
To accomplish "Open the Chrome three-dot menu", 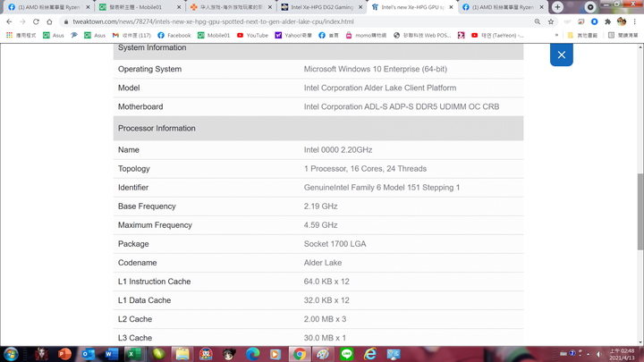I will [x=634, y=21].
